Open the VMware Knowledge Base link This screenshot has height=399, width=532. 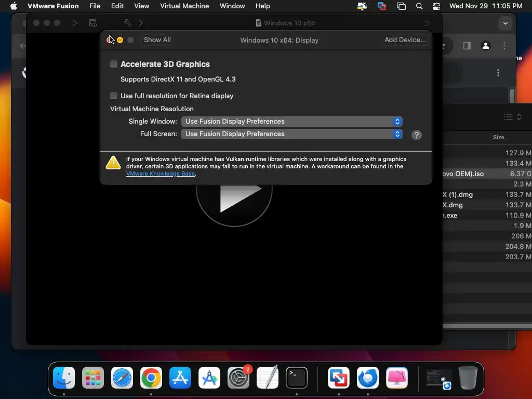161,174
